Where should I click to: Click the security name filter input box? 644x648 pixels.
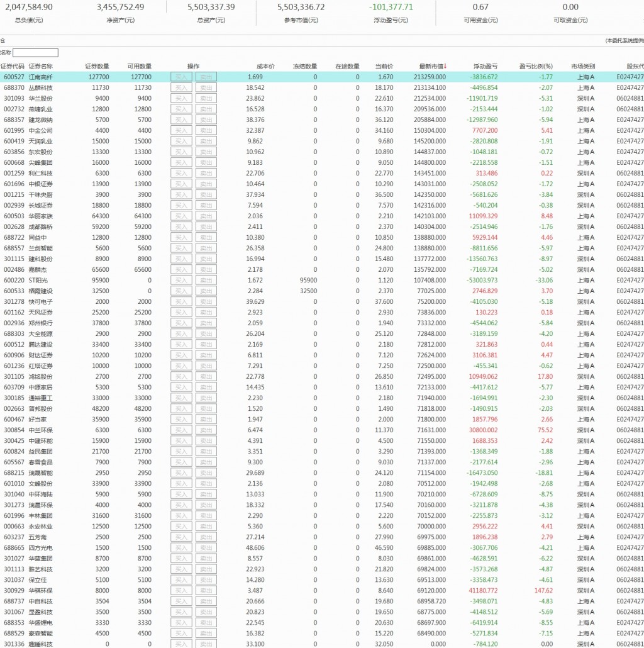pyautogui.click(x=35, y=52)
